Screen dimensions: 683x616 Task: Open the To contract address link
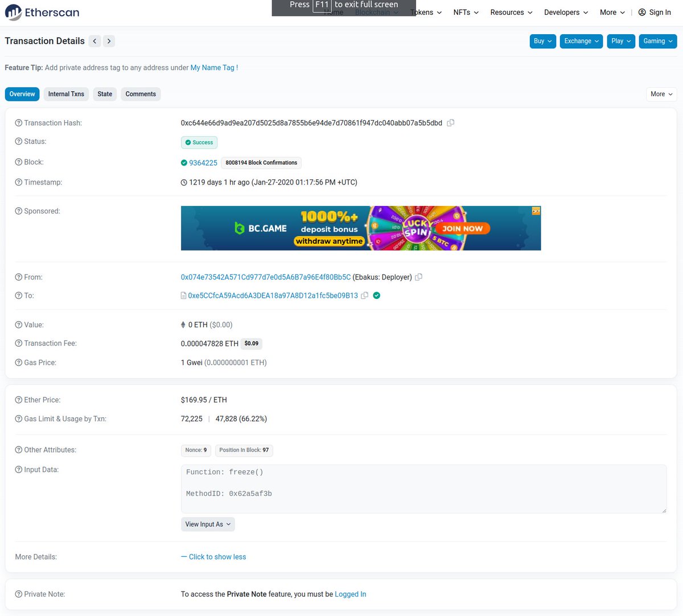pos(273,295)
